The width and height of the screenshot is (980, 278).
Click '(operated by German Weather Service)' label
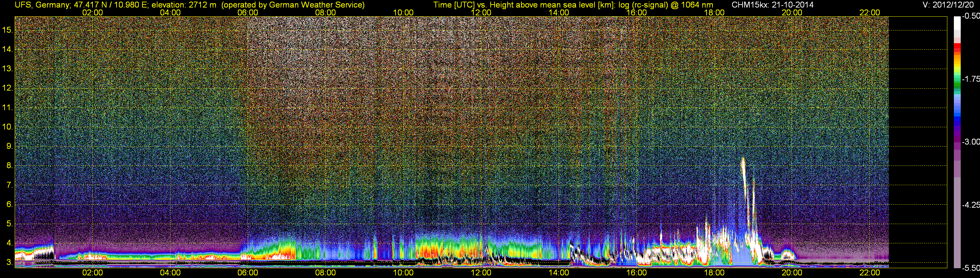tap(293, 5)
